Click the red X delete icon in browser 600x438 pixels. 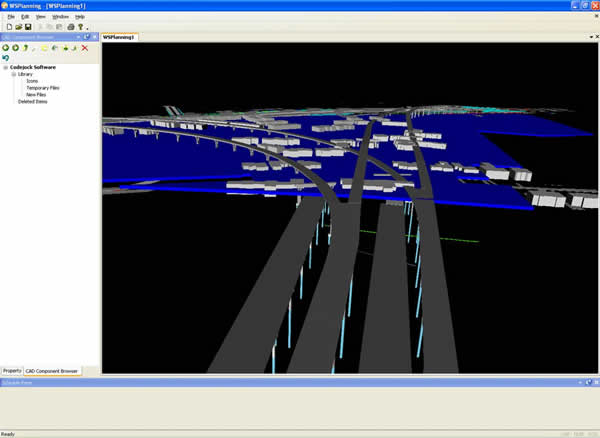[85, 47]
